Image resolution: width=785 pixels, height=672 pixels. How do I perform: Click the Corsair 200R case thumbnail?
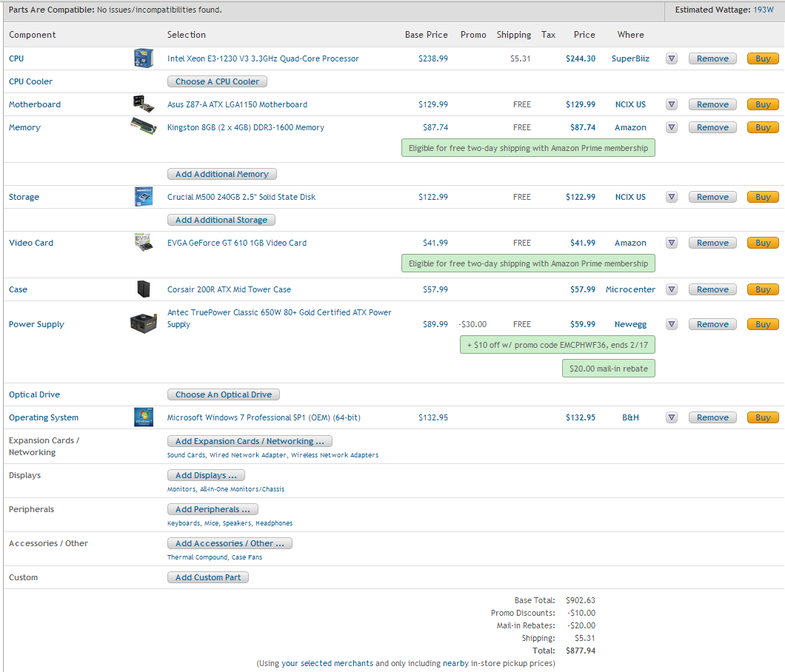point(144,289)
